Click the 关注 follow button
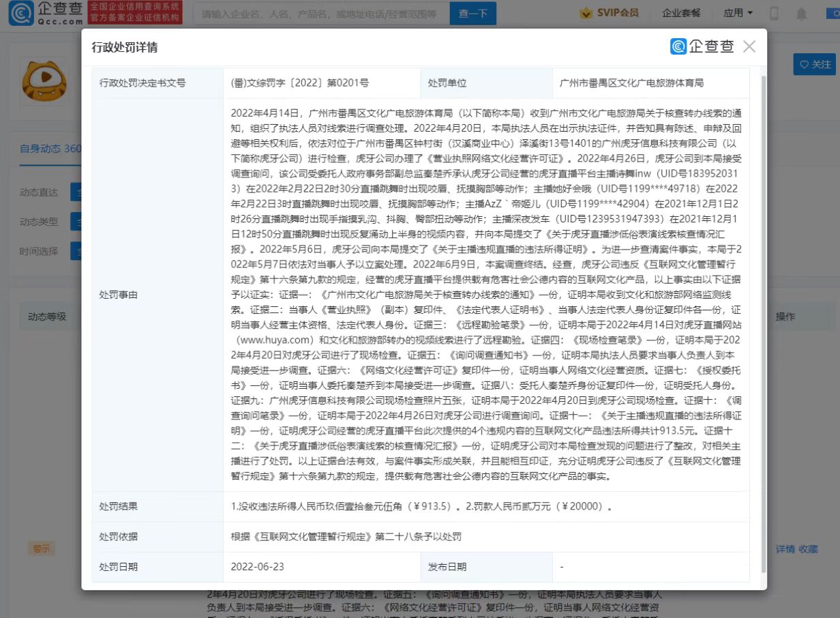The image size is (840, 618). coord(815,64)
